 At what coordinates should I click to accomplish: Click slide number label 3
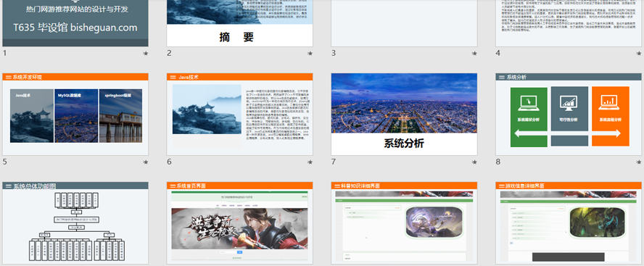click(x=334, y=53)
